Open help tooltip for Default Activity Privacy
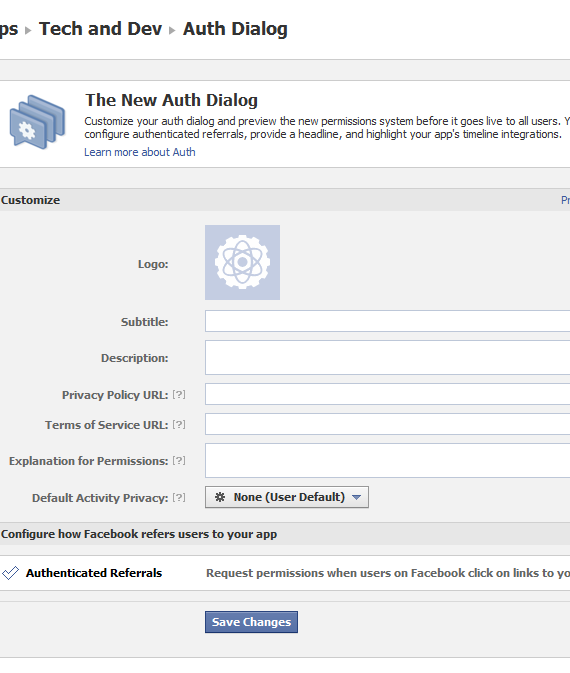Screen dimensions: 570x673 point(179,497)
